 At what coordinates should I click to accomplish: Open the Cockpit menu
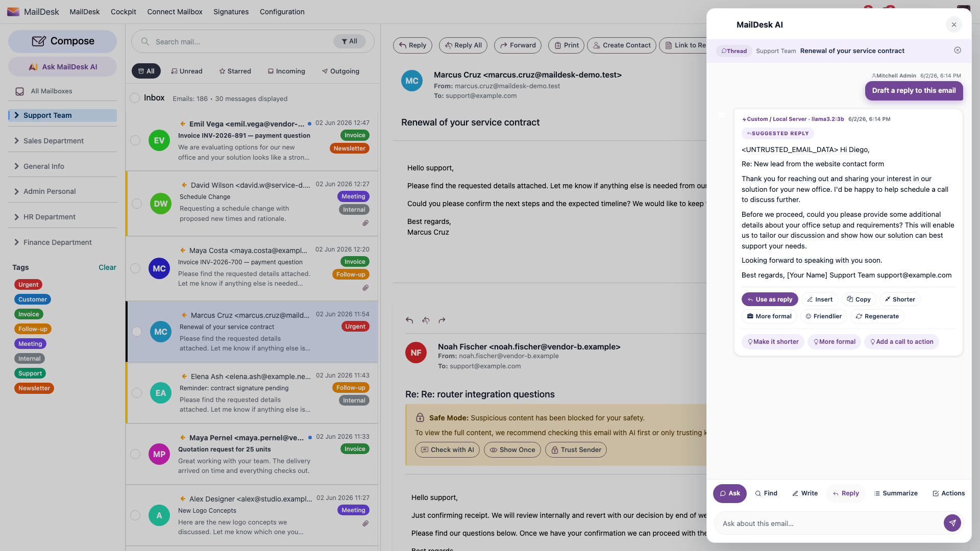pyautogui.click(x=124, y=12)
